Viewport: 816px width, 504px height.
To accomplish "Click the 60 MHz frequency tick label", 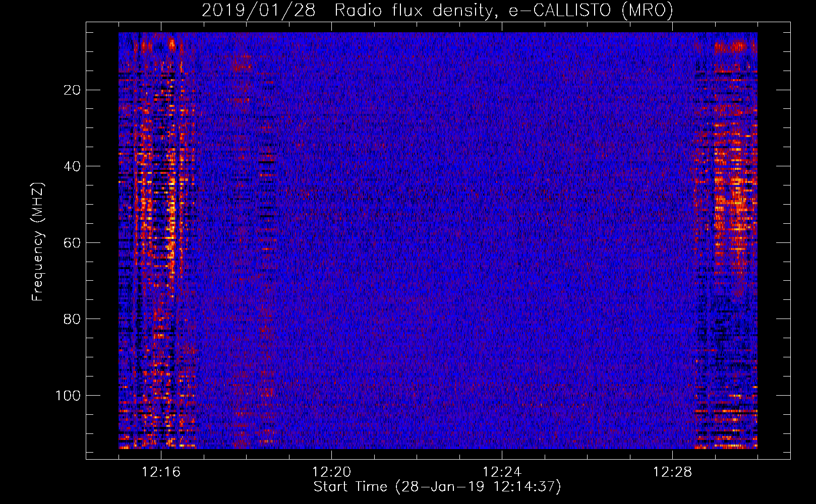I will (x=72, y=243).
